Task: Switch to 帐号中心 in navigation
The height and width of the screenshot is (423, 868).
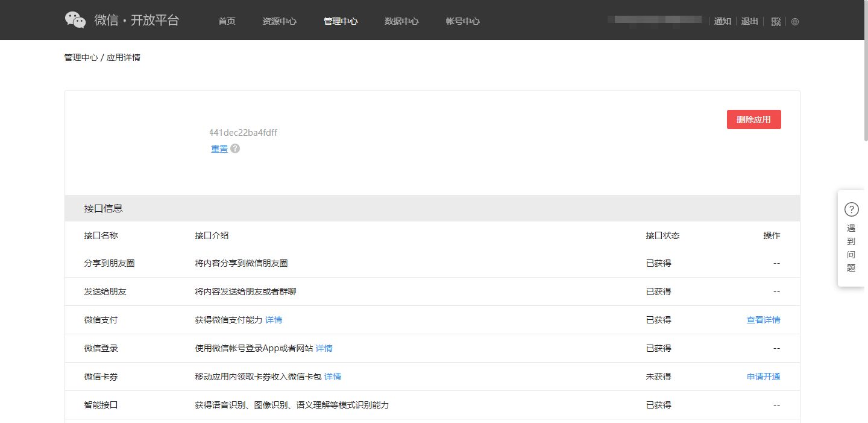Action: point(462,21)
